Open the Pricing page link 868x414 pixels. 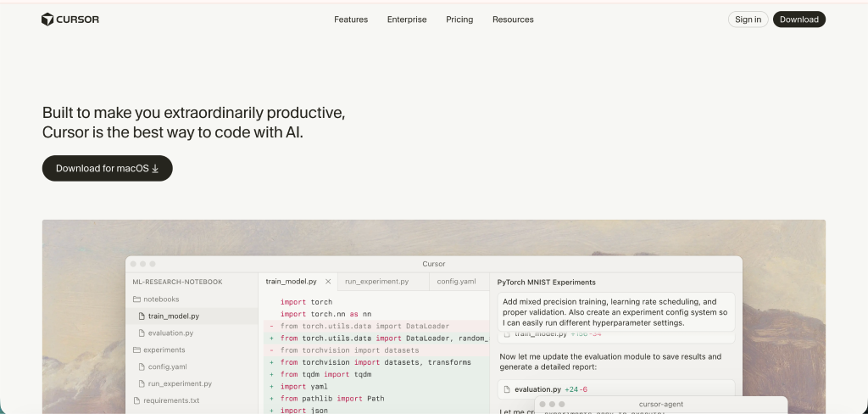tap(459, 20)
